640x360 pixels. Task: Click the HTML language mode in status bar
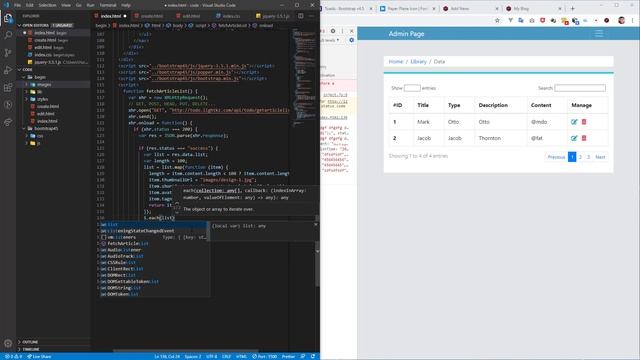241,356
